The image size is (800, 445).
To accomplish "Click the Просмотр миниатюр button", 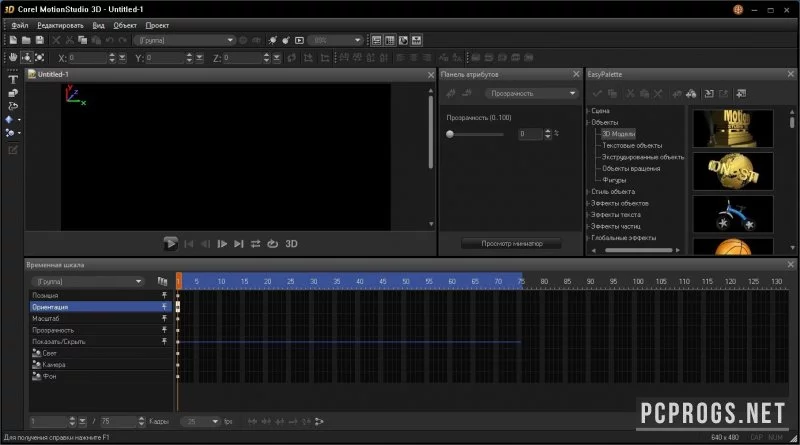I will point(512,244).
